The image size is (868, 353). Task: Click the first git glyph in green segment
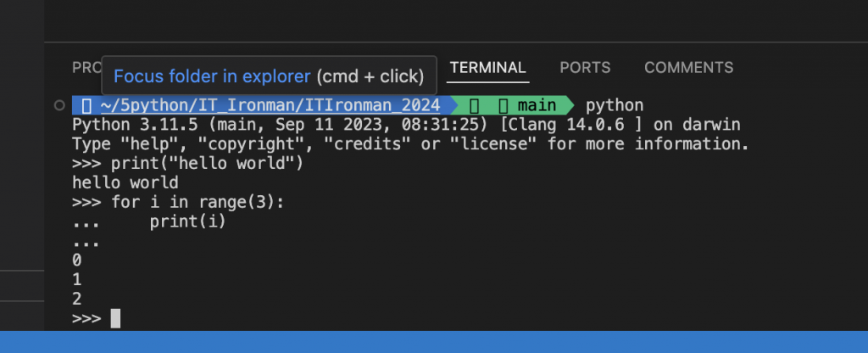(474, 105)
